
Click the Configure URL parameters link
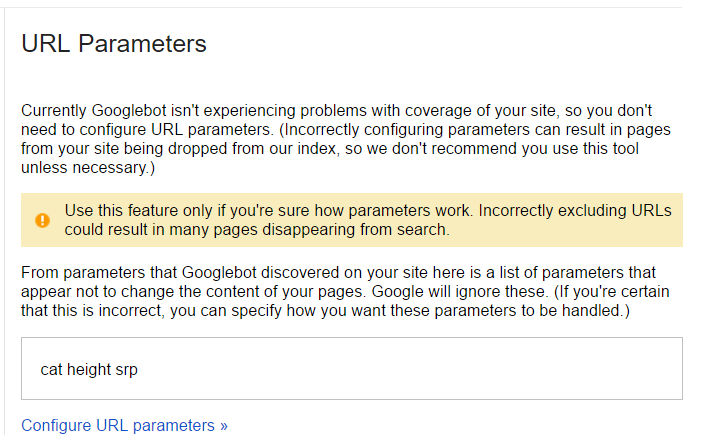click(x=124, y=425)
